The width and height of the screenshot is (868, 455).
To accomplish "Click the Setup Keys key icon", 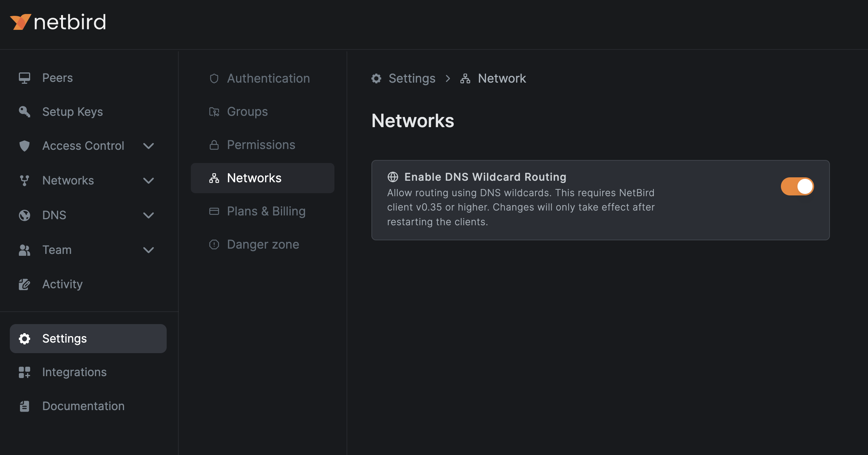I will click(25, 112).
